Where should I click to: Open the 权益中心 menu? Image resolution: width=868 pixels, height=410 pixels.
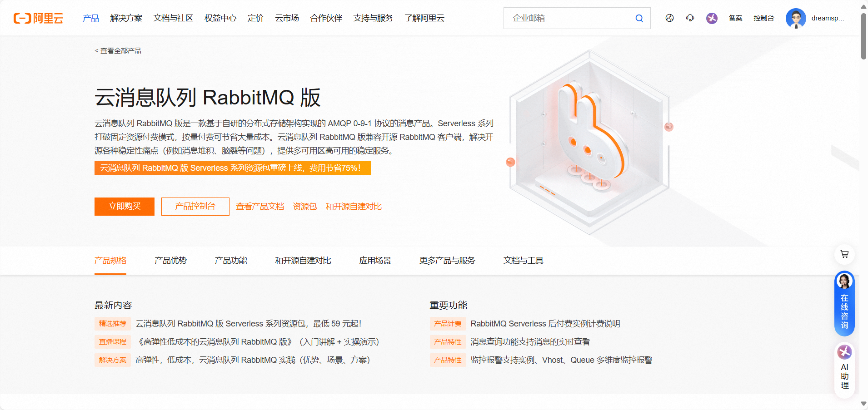click(220, 18)
